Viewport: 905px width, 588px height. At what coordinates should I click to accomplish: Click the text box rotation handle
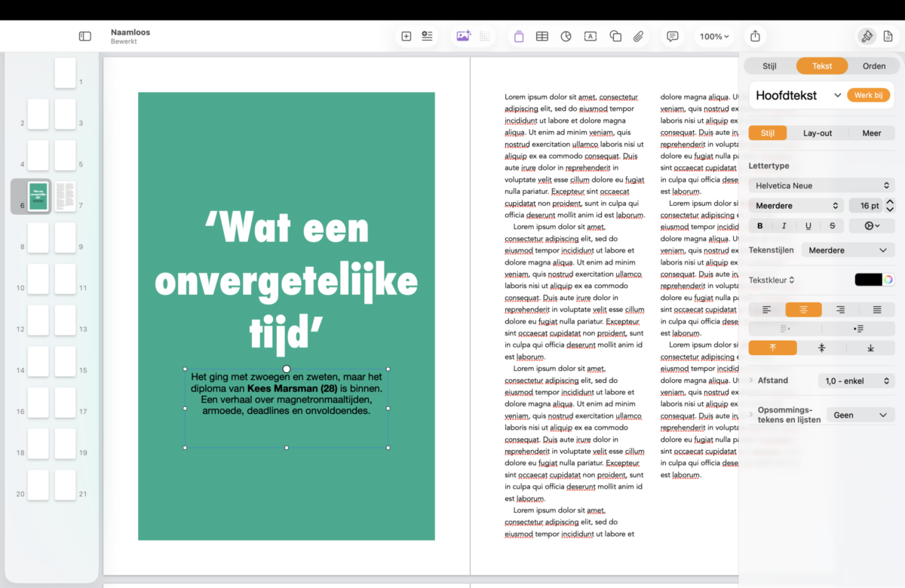tap(287, 369)
